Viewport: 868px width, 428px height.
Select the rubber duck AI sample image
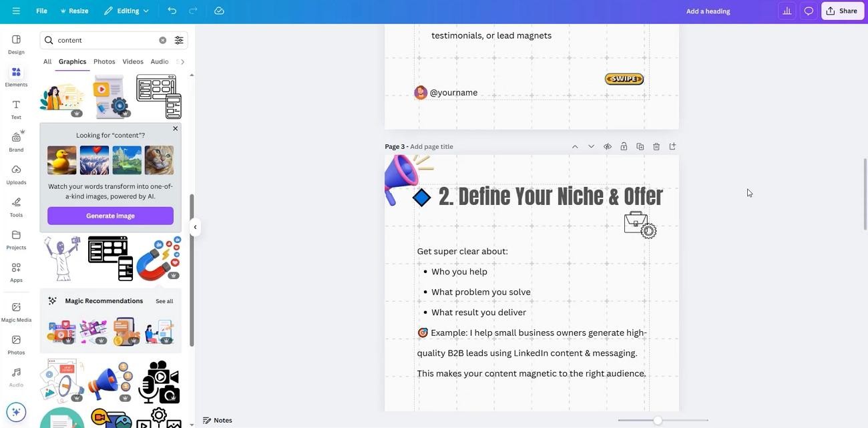point(62,160)
